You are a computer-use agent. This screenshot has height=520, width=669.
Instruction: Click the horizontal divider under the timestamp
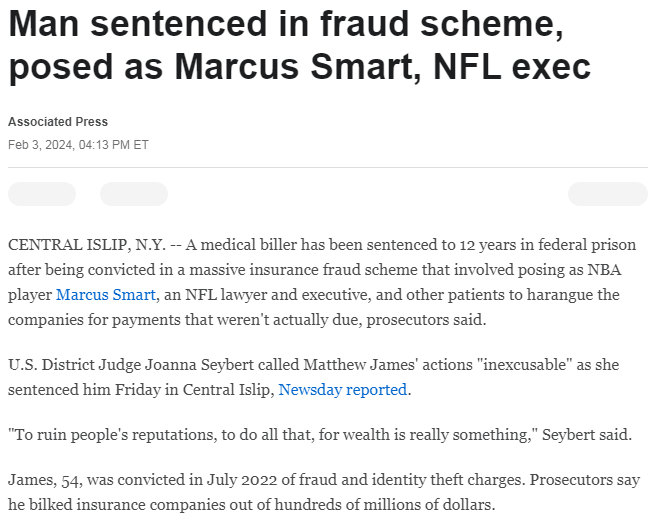pyautogui.click(x=328, y=167)
